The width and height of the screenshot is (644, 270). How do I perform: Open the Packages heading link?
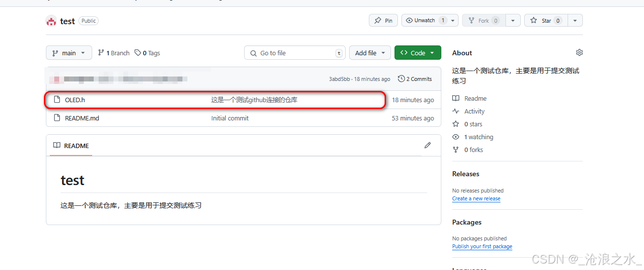tap(466, 222)
